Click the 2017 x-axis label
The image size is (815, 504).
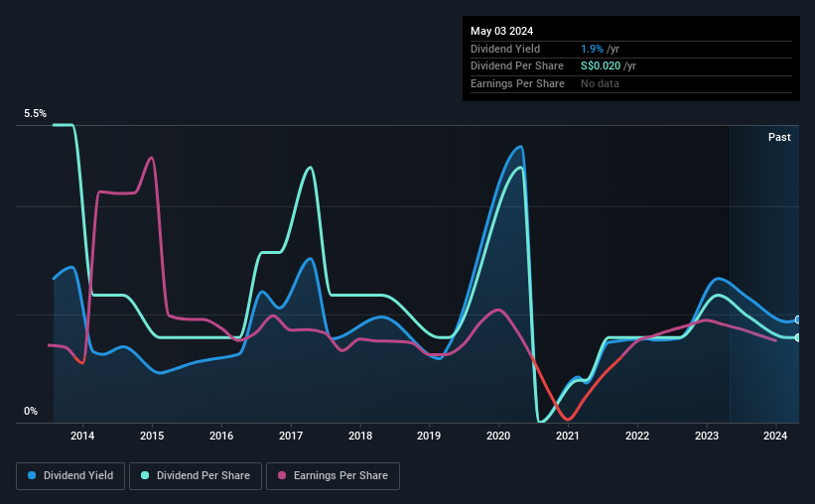click(x=291, y=436)
